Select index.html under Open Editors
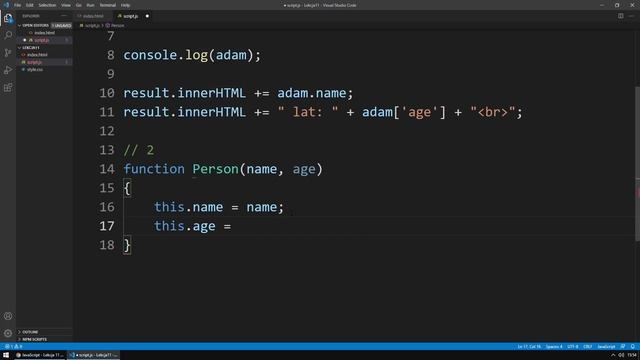 (x=44, y=33)
